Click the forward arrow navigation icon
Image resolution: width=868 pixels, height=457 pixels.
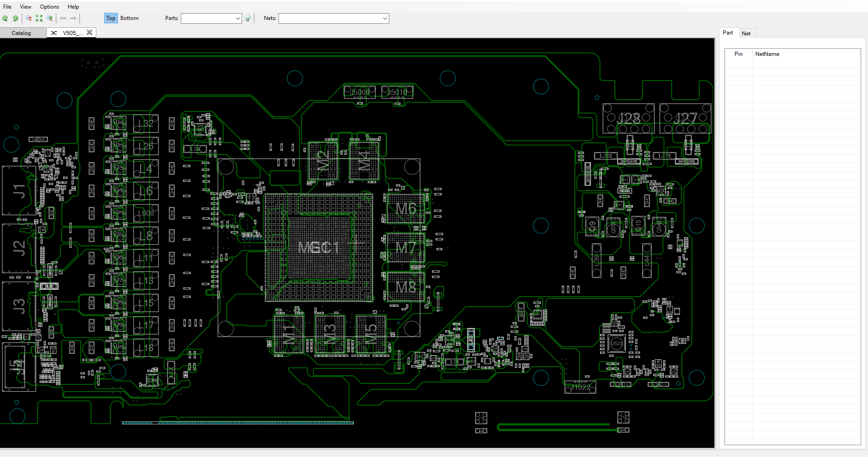pos(73,18)
